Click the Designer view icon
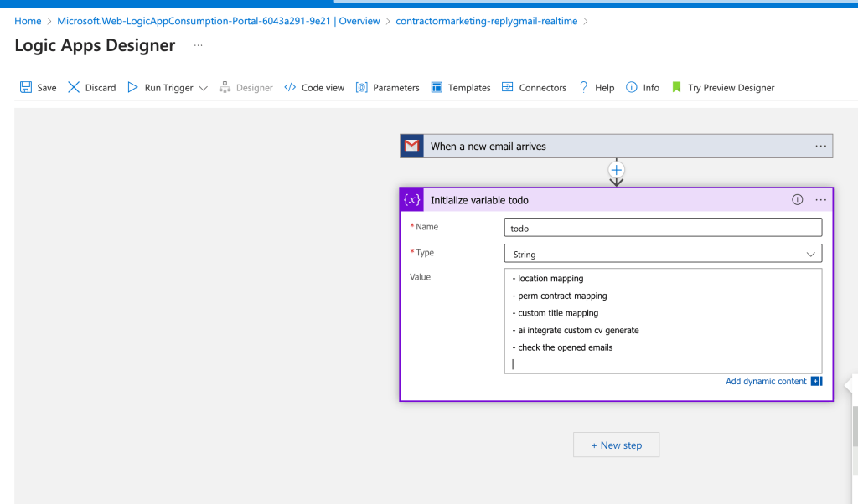The image size is (858, 504). tap(225, 87)
